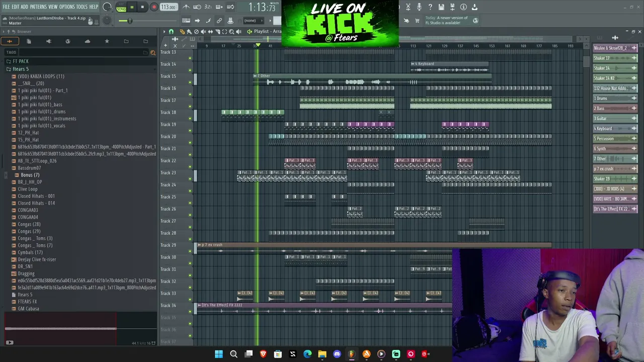Screen dimensions: 644x362
Task: Show all browser content tab icon
Action: tap(10, 41)
